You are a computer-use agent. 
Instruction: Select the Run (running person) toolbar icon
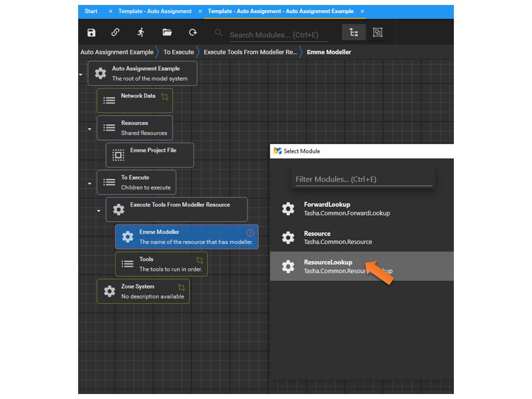[x=141, y=33]
